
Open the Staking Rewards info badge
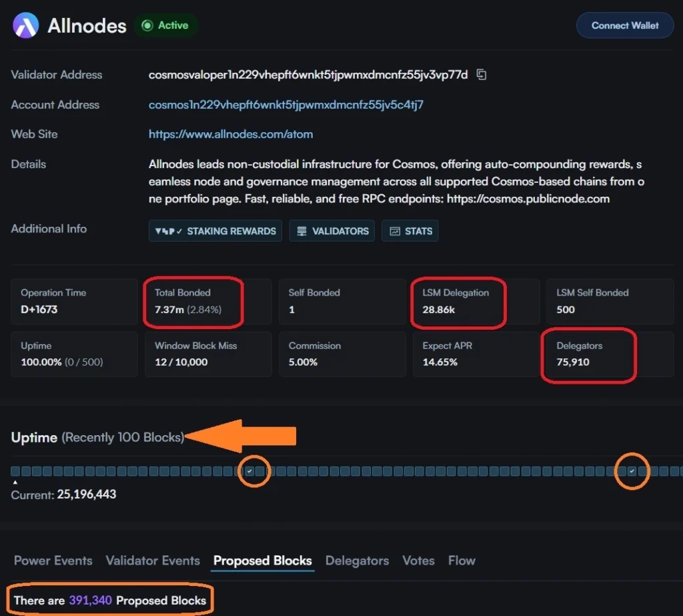tap(215, 231)
